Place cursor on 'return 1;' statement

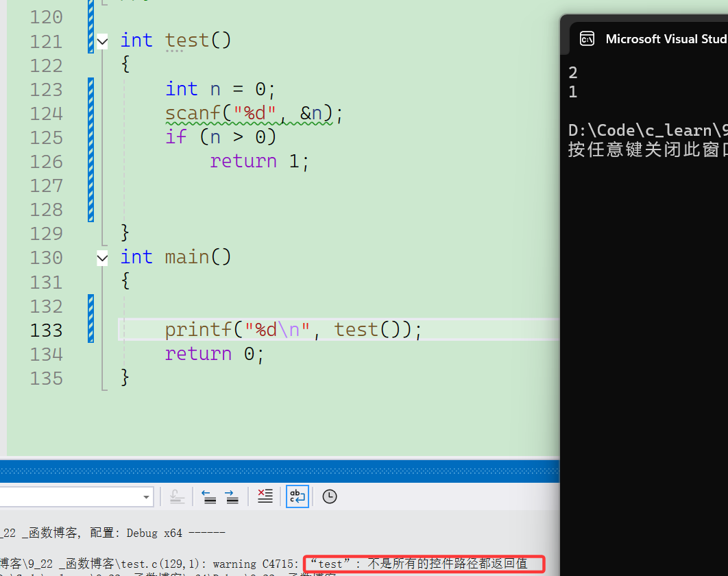(x=259, y=161)
